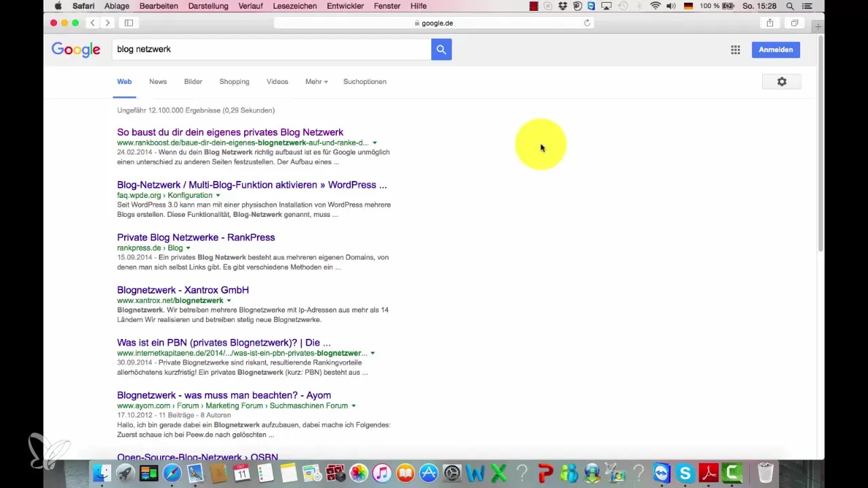Open the Google apps grid
868x488 pixels.
pyautogui.click(x=735, y=49)
